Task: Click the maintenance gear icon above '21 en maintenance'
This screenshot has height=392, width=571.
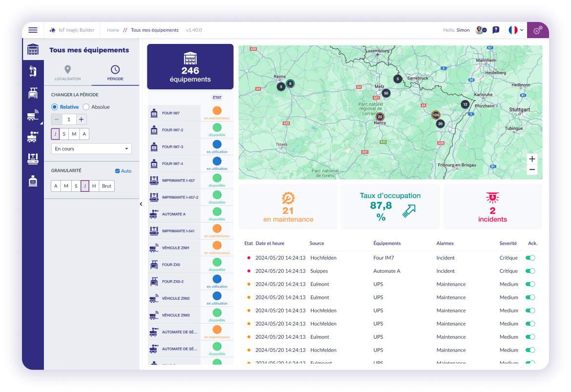Action: (x=288, y=198)
